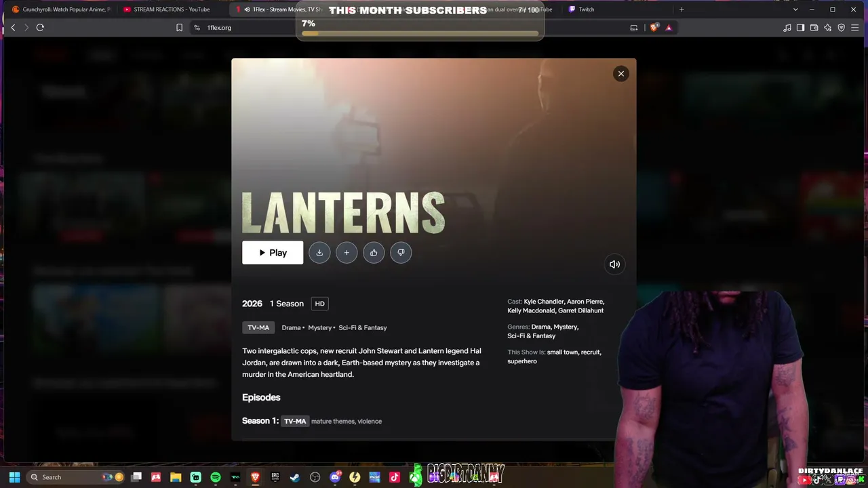868x488 pixels.
Task: Close the Lanterns details popup
Action: pos(620,74)
